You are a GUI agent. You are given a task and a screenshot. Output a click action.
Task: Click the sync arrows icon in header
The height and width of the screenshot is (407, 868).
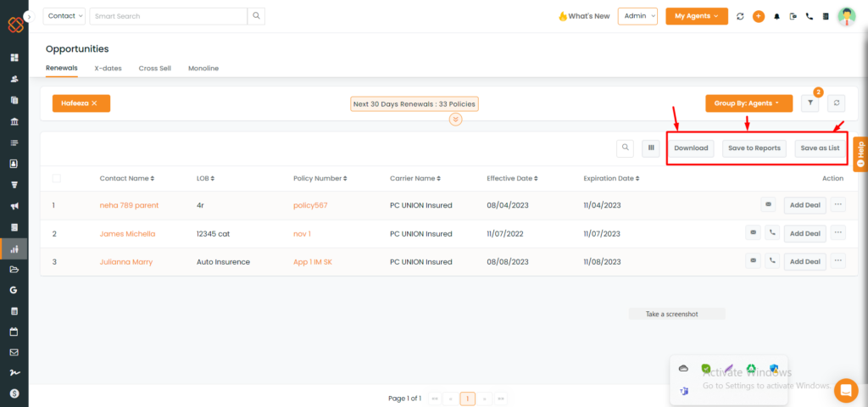coord(740,17)
